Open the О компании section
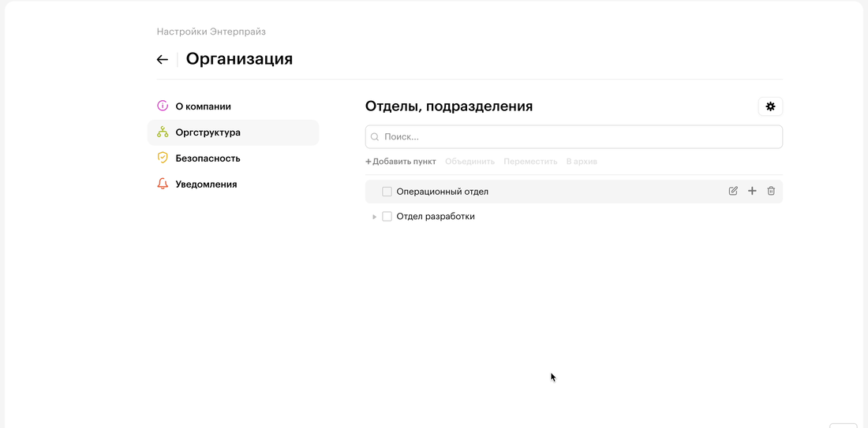The width and height of the screenshot is (868, 428). (x=233, y=106)
